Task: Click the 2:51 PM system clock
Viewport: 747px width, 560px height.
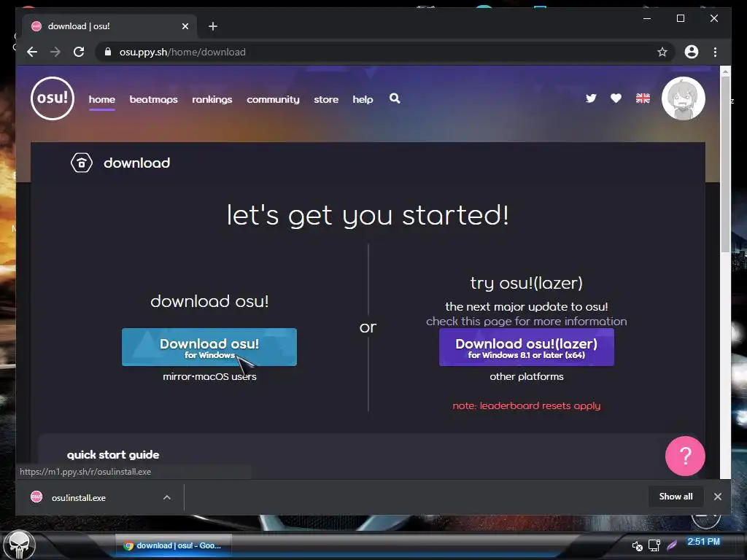Action: (x=703, y=542)
